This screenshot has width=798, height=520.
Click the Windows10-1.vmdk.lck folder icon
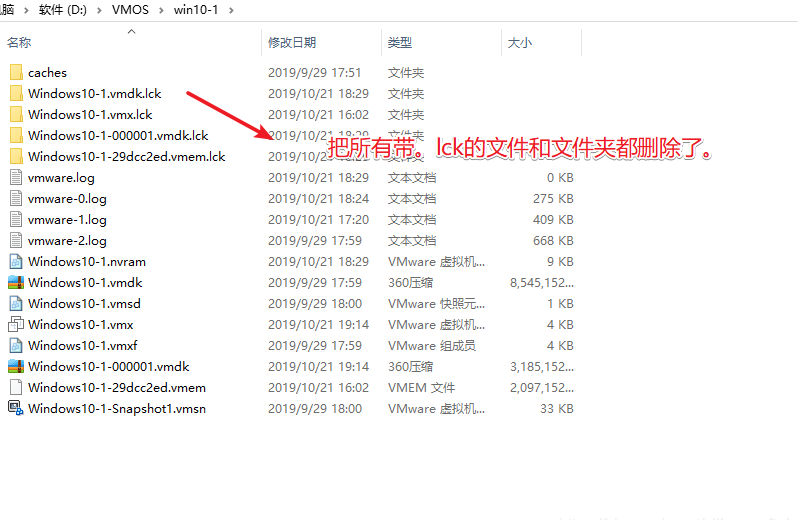coord(16,93)
